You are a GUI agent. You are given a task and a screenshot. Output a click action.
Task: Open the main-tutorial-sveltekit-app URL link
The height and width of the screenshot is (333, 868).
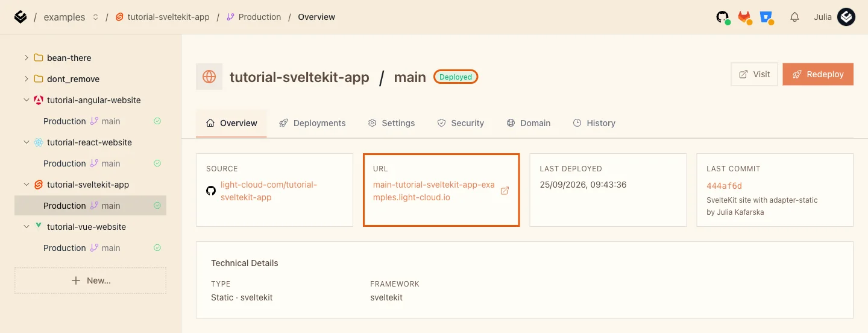pos(434,191)
